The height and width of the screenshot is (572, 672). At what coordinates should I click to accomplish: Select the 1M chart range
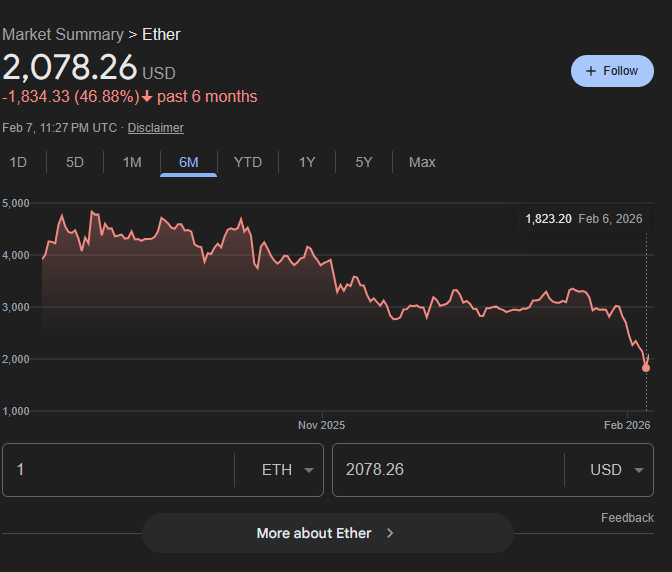pyautogui.click(x=132, y=162)
